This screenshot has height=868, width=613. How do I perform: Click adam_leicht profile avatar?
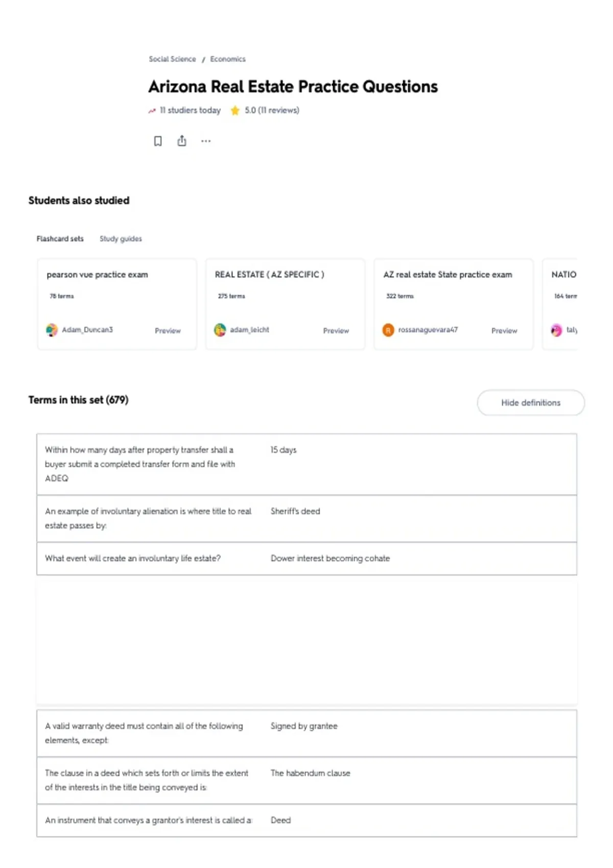220,330
